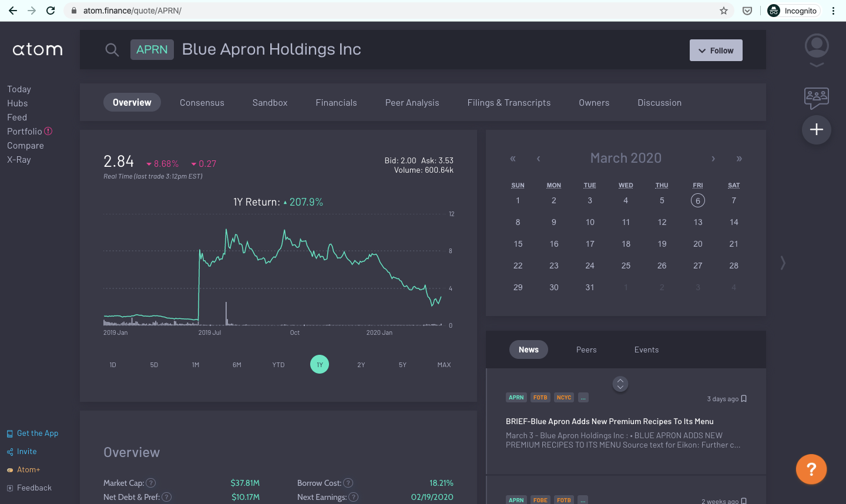
Task: Click the Pocket extension icon
Action: 747,11
